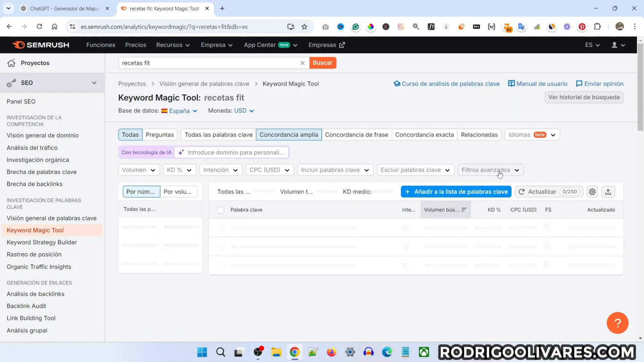The image size is (644, 362).
Task: Expand the Filtros avanzados dropdown
Action: 489,170
